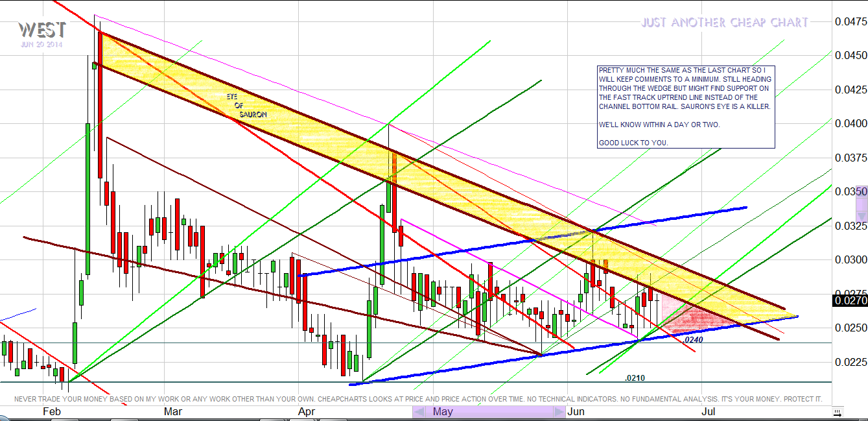This screenshot has height=421, width=868.
Task: Click the down arrow on price scale slider
Action: [x=861, y=214]
